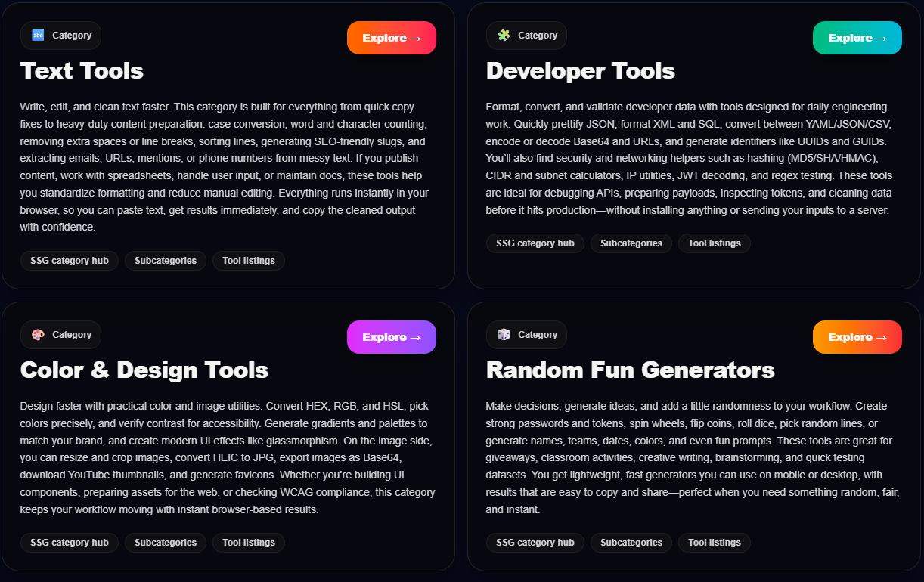
Task: Open Developer Tools via its Explore button
Action: pyautogui.click(x=857, y=38)
